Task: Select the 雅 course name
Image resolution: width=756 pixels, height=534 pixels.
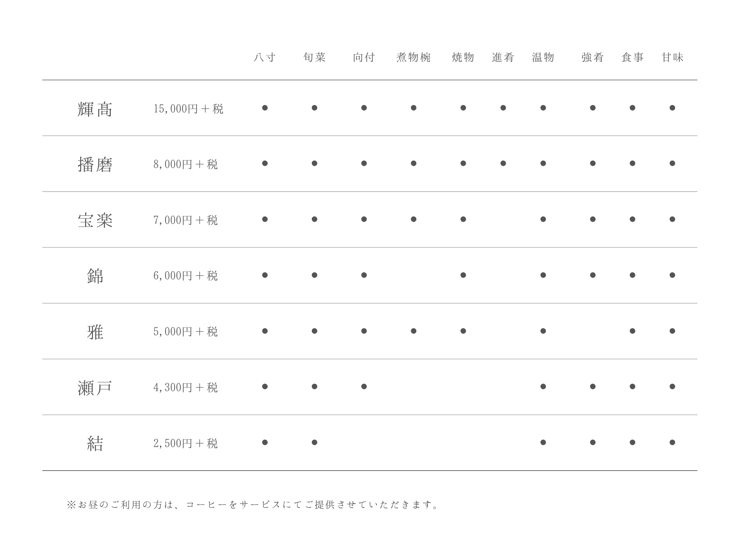Action: [x=95, y=332]
